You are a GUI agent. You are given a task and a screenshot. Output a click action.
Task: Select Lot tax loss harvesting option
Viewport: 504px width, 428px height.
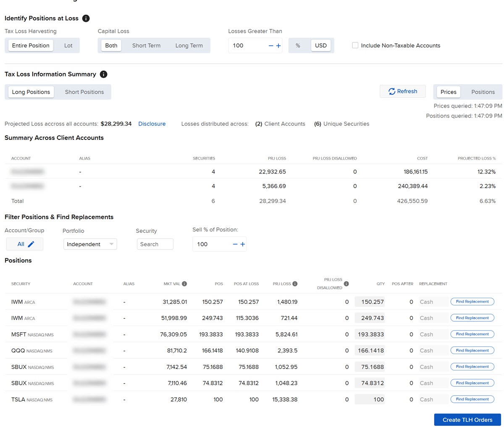click(68, 46)
